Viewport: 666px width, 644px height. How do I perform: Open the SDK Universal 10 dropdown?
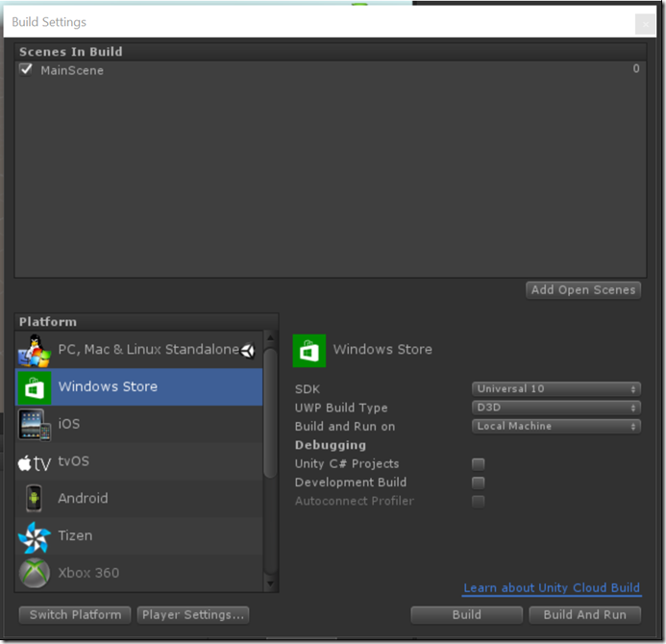pyautogui.click(x=556, y=389)
